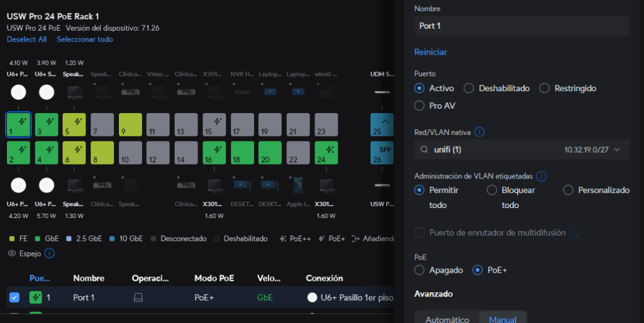
Task: Select port 24 PoE port
Action: (x=326, y=153)
